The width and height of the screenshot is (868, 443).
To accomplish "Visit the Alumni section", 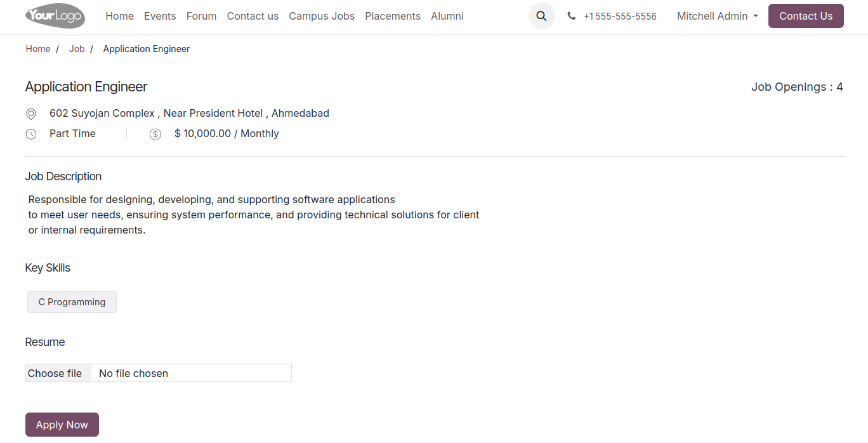I will 447,16.
